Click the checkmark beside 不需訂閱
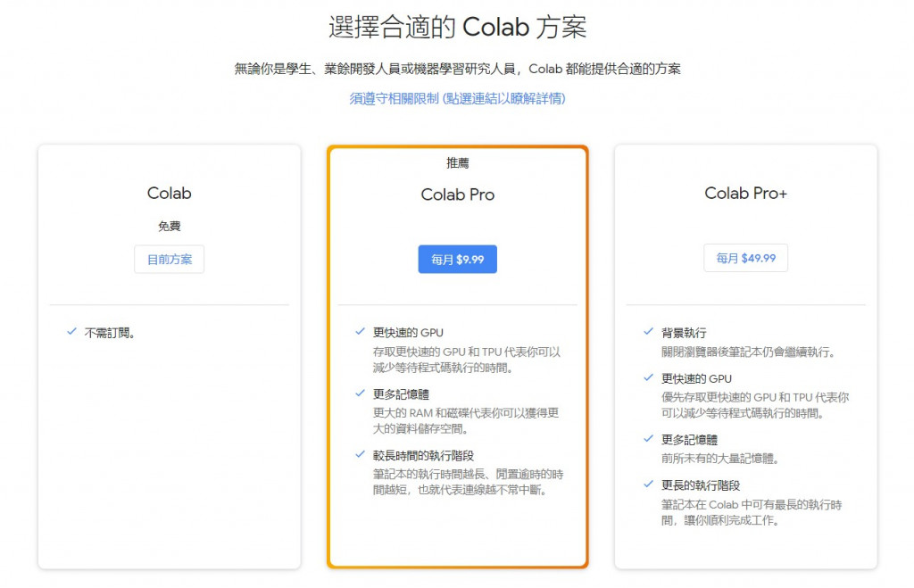 pos(71,332)
